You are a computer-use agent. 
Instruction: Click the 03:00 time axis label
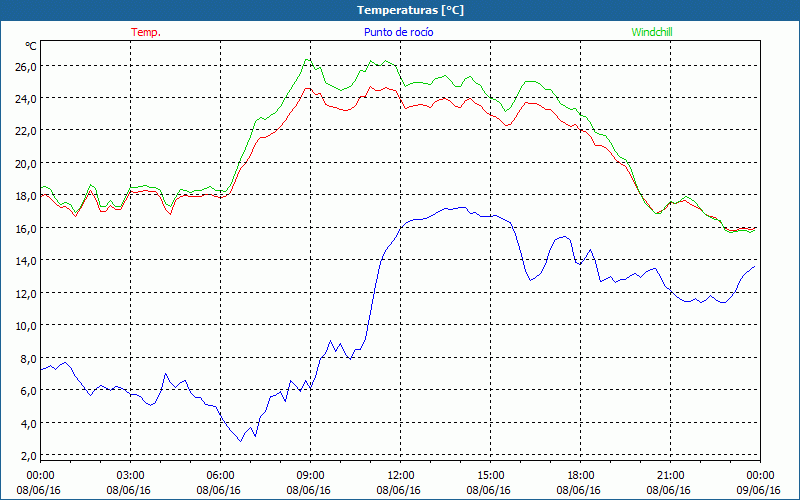coord(130,475)
